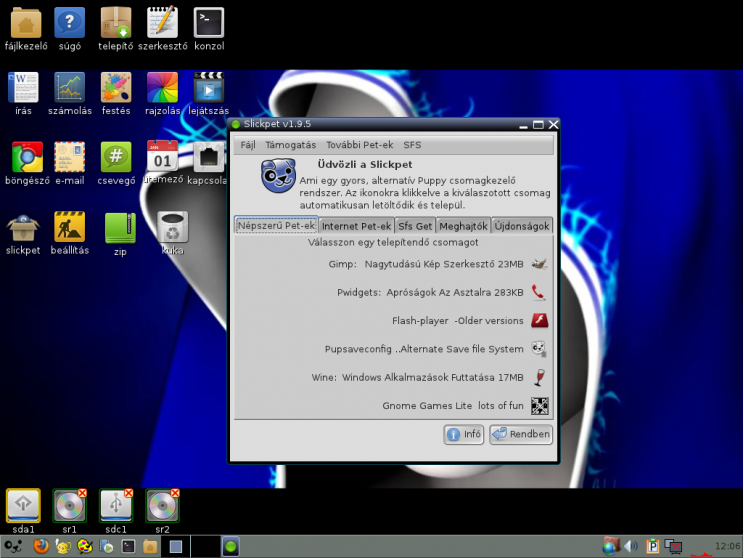Screen dimensions: 744x558
Task: Open the Támogatás menu
Action: pyautogui.click(x=290, y=145)
